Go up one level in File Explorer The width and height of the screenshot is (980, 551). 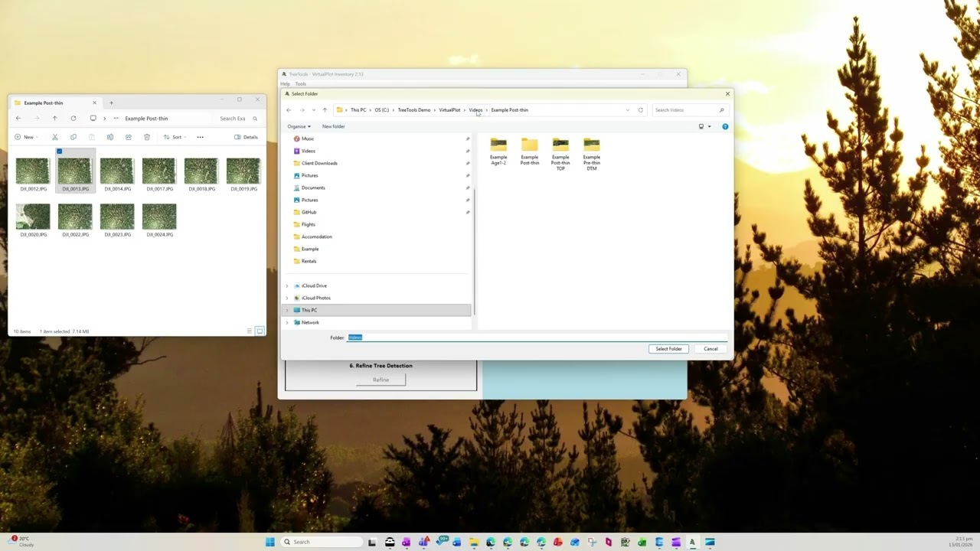tap(55, 119)
